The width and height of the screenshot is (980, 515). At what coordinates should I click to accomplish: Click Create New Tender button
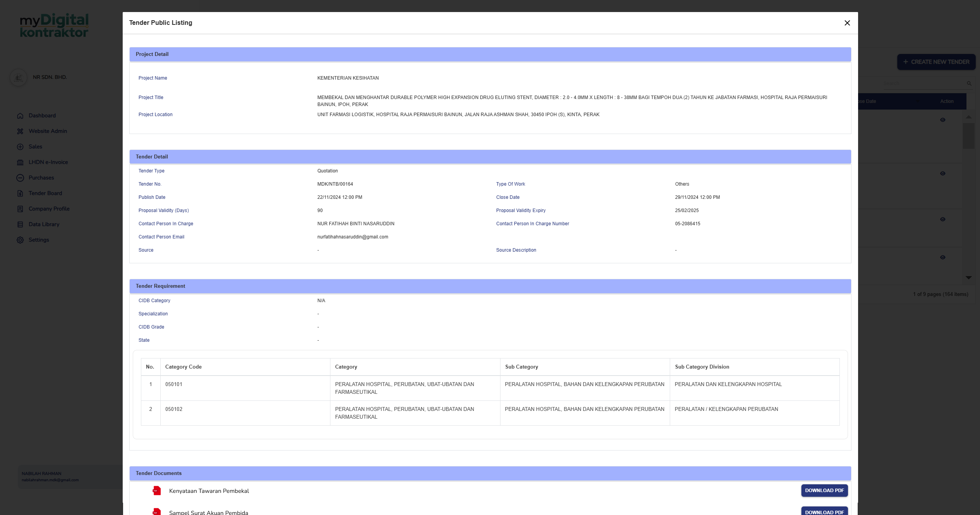pos(936,62)
